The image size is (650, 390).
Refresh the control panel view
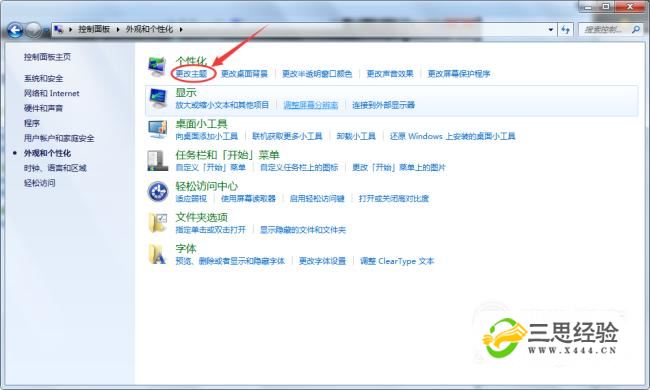point(565,29)
